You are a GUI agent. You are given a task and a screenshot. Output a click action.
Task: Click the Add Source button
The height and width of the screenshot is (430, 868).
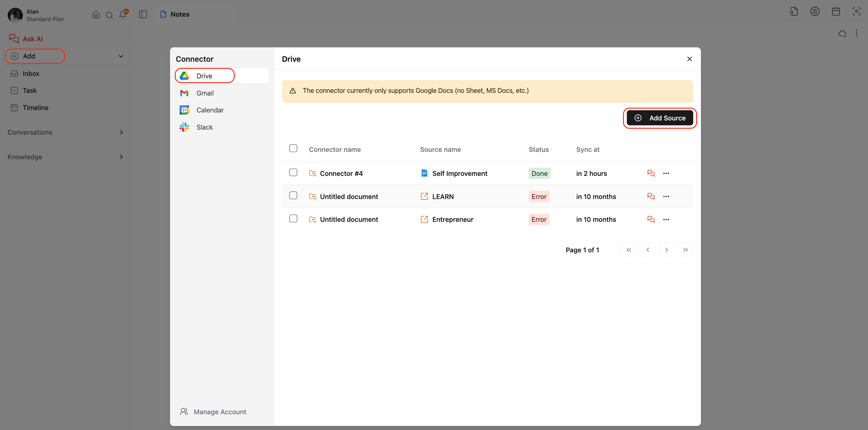[x=660, y=118]
